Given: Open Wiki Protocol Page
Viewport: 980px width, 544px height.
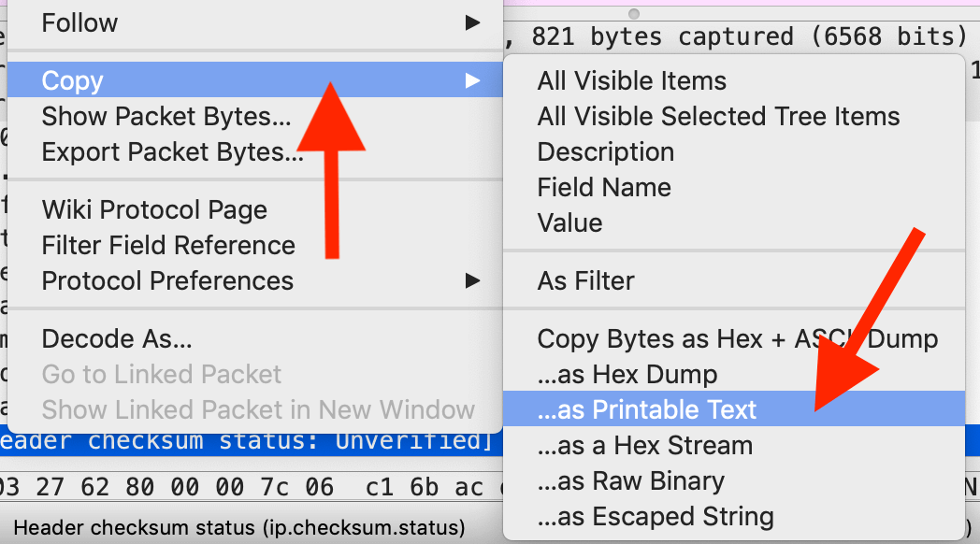Looking at the screenshot, I should [154, 210].
